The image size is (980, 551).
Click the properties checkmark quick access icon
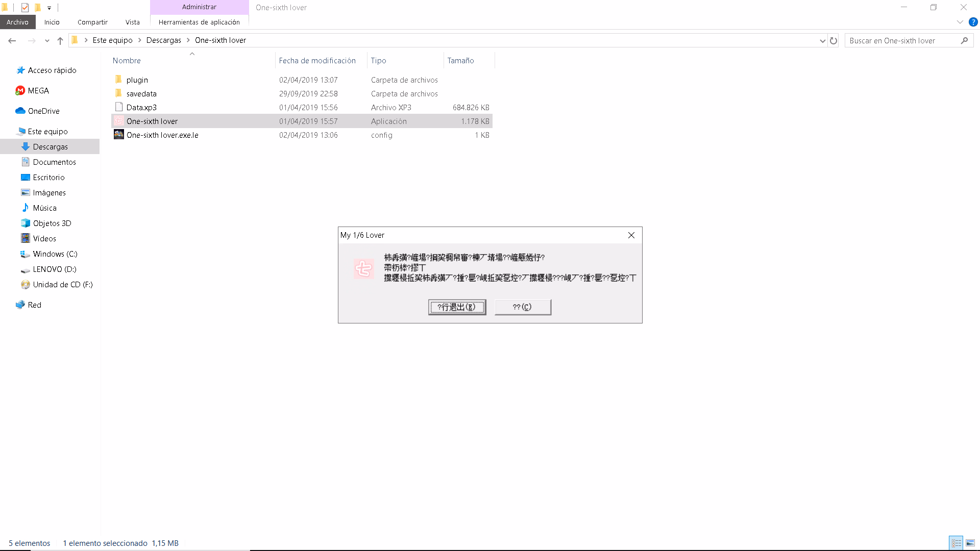point(24,7)
